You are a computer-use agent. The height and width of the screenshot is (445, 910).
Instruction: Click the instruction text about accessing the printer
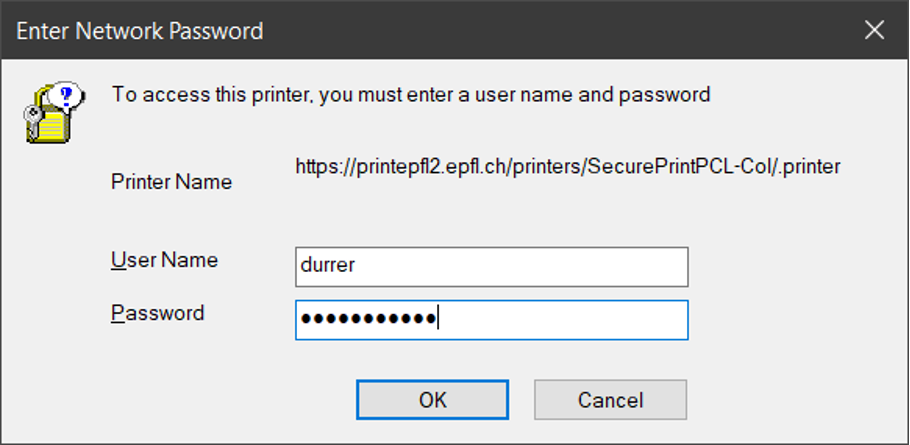[411, 95]
